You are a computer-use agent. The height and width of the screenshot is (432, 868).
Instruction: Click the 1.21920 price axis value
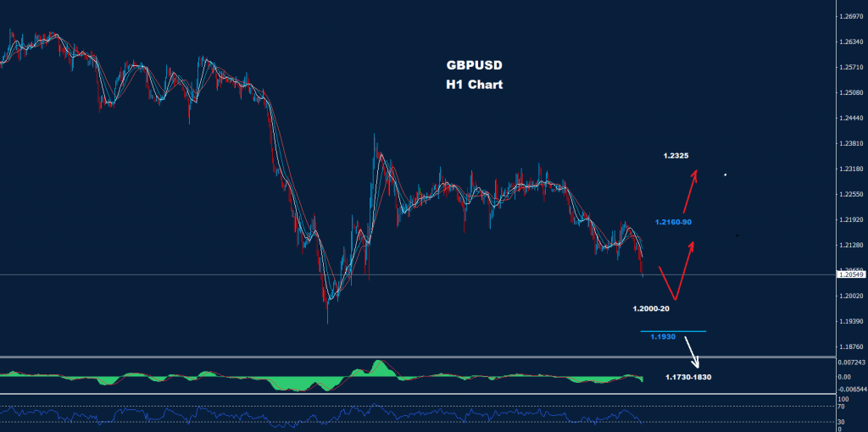pos(851,220)
